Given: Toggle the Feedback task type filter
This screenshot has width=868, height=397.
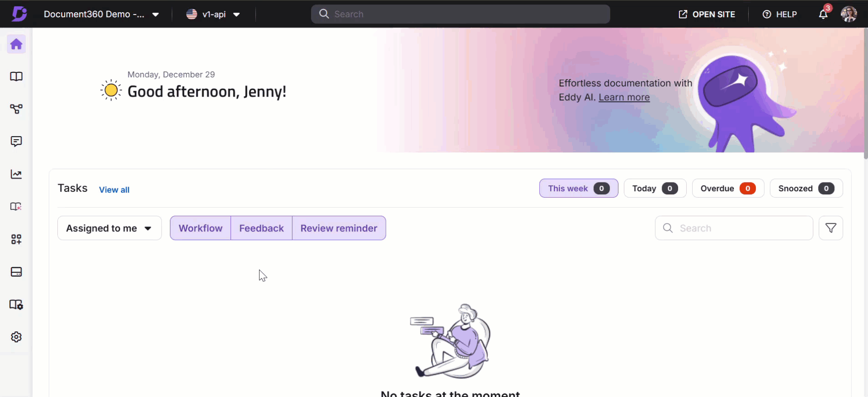Looking at the screenshot, I should point(261,228).
